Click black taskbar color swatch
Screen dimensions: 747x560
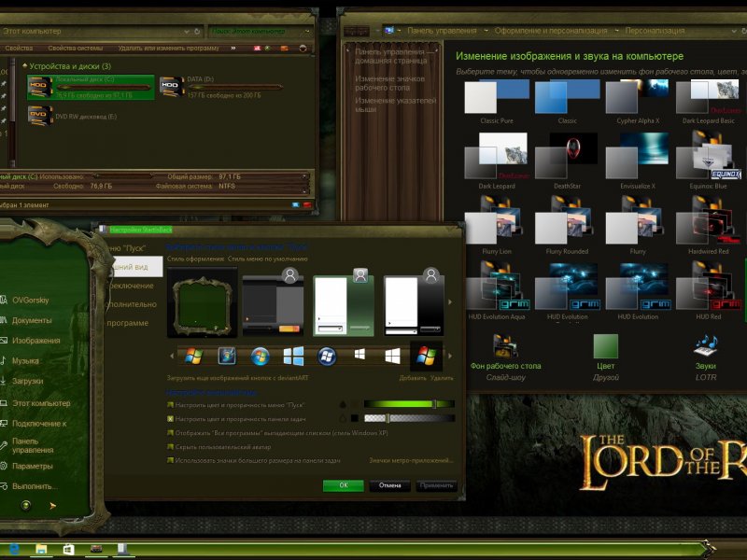(x=355, y=418)
